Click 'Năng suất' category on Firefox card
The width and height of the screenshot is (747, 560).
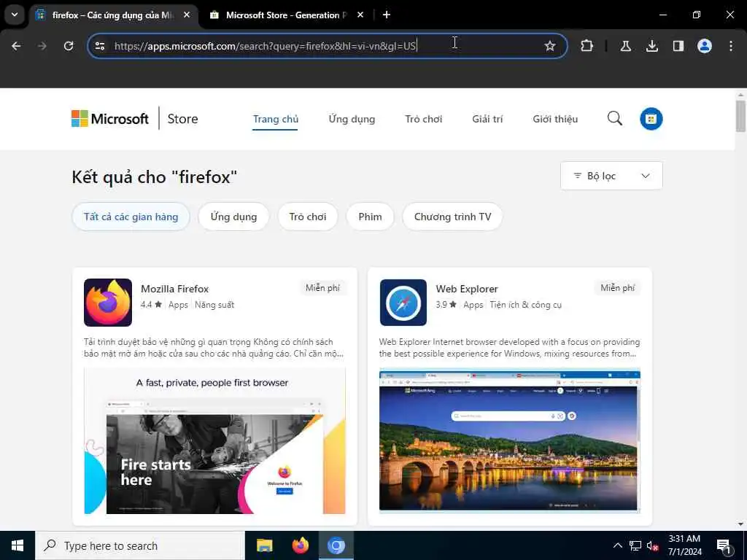214,305
